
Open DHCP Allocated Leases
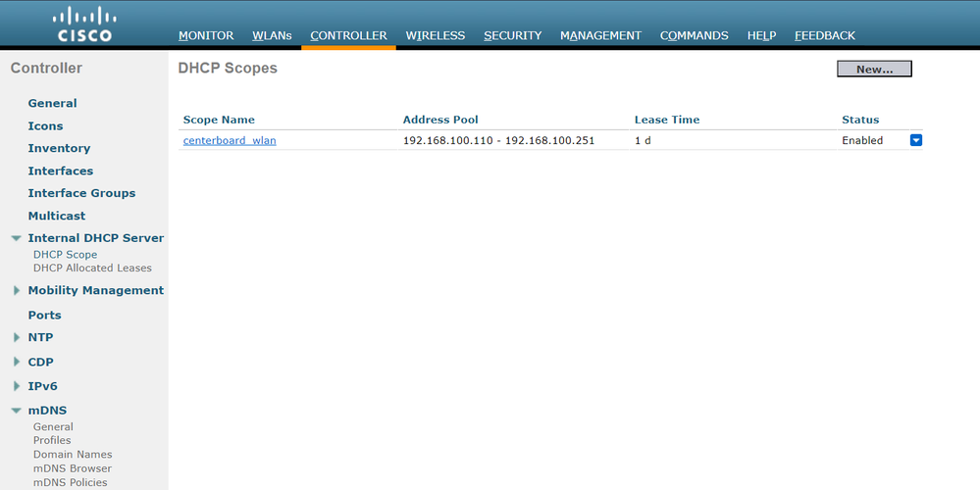[x=92, y=268]
